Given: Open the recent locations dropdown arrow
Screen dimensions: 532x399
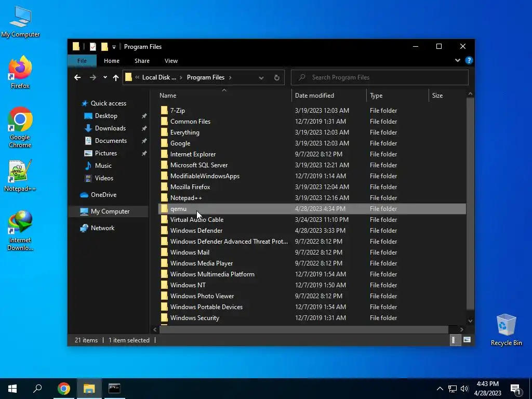Looking at the screenshot, I should [x=105, y=77].
